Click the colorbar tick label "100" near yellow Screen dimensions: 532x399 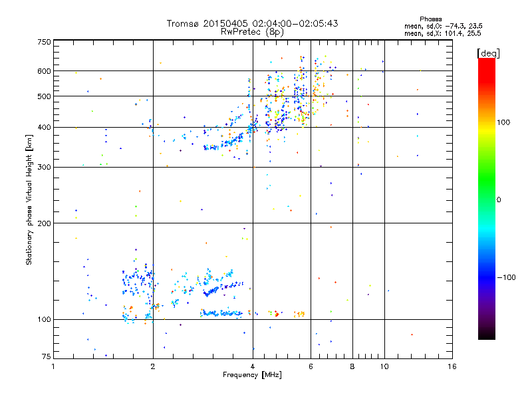click(503, 122)
